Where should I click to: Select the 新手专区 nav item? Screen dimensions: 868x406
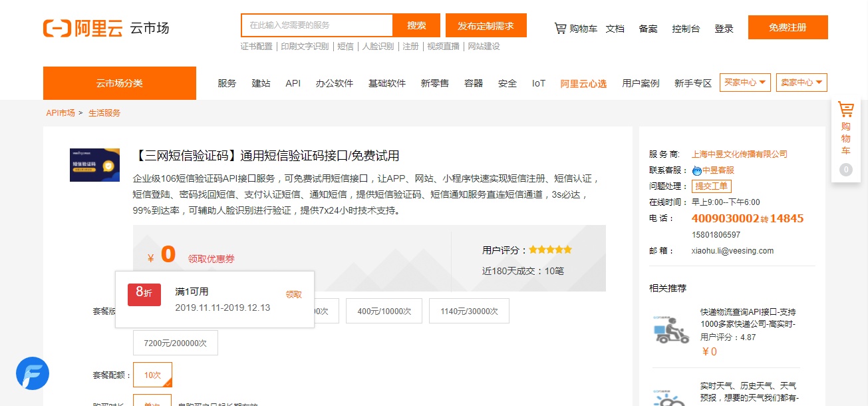[x=693, y=83]
